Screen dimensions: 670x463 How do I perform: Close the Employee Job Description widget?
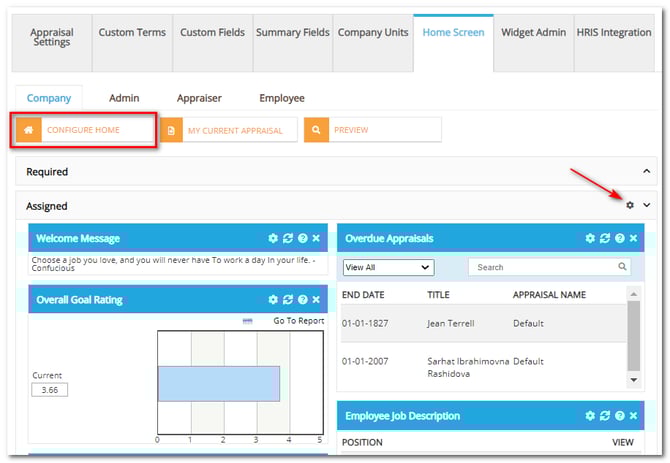click(633, 415)
